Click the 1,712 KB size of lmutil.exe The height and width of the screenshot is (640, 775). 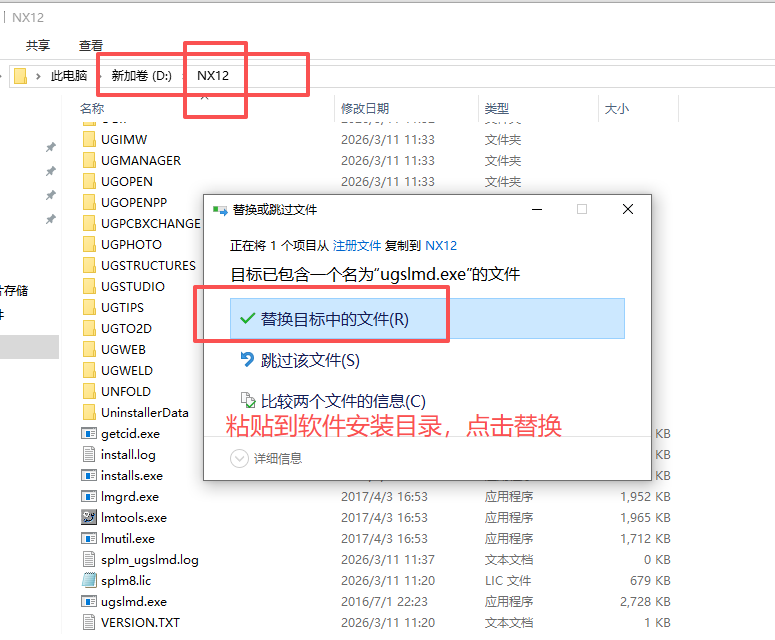point(645,539)
